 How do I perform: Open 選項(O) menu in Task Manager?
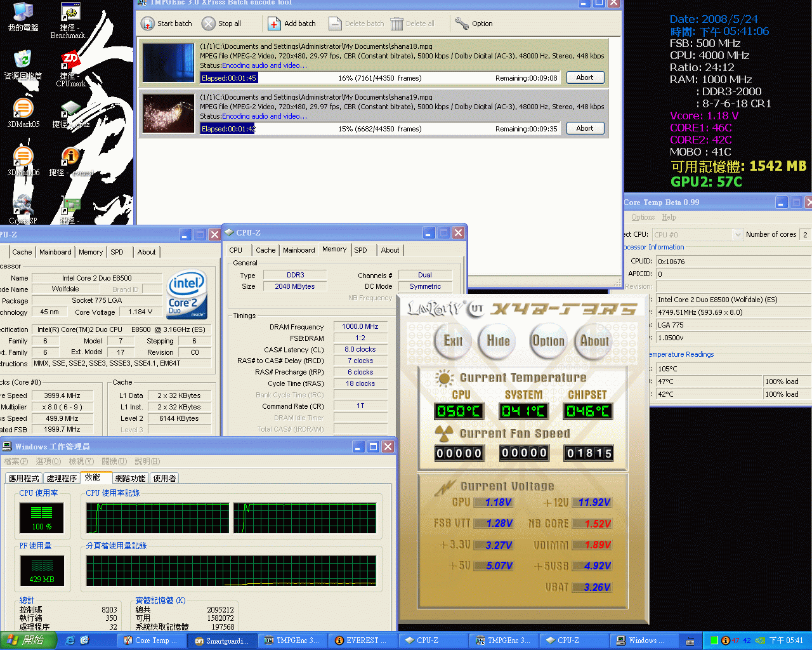point(48,461)
